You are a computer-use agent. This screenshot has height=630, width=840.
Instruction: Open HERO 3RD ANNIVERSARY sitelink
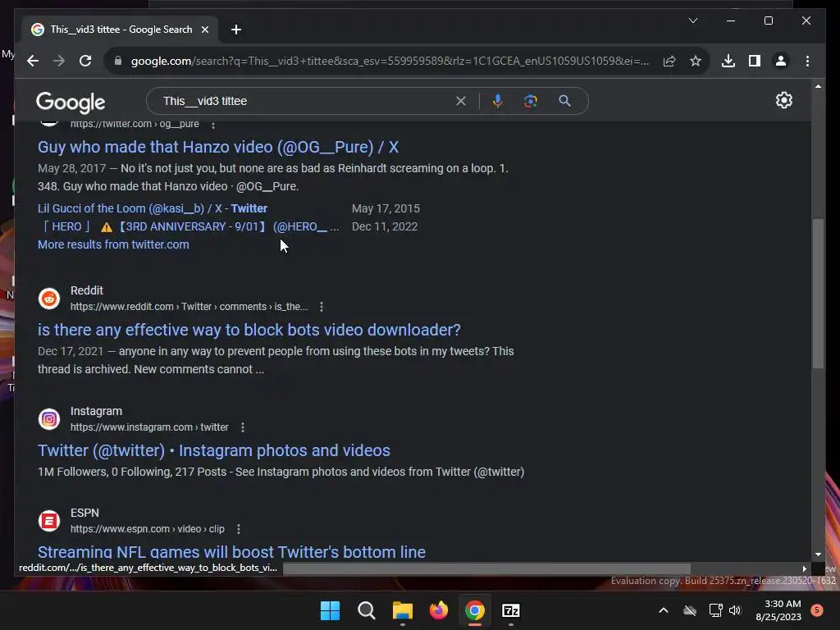coord(189,226)
